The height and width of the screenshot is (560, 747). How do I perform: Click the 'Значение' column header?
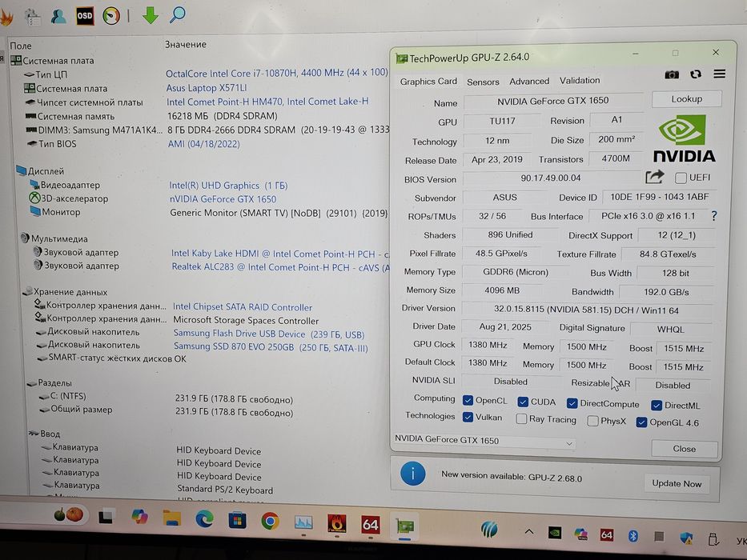185,44
